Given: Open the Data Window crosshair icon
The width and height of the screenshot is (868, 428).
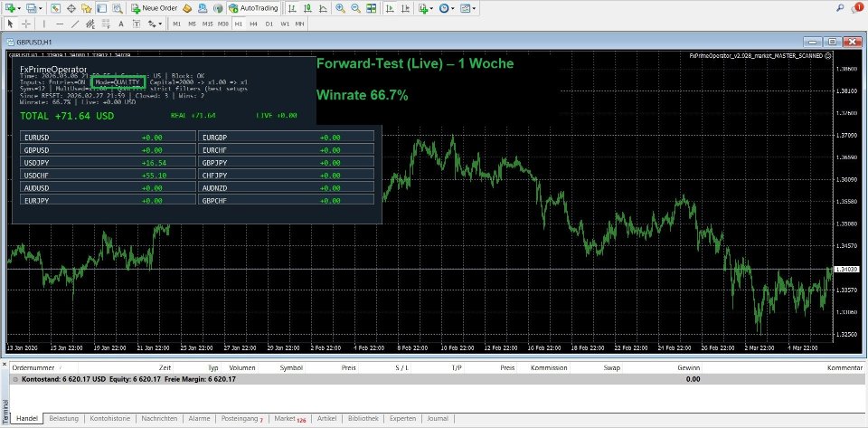Looking at the screenshot, I should (71, 8).
